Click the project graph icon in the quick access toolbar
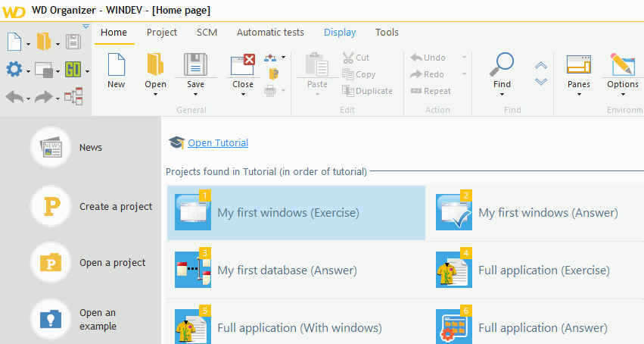The width and height of the screenshot is (644, 344). [73, 96]
